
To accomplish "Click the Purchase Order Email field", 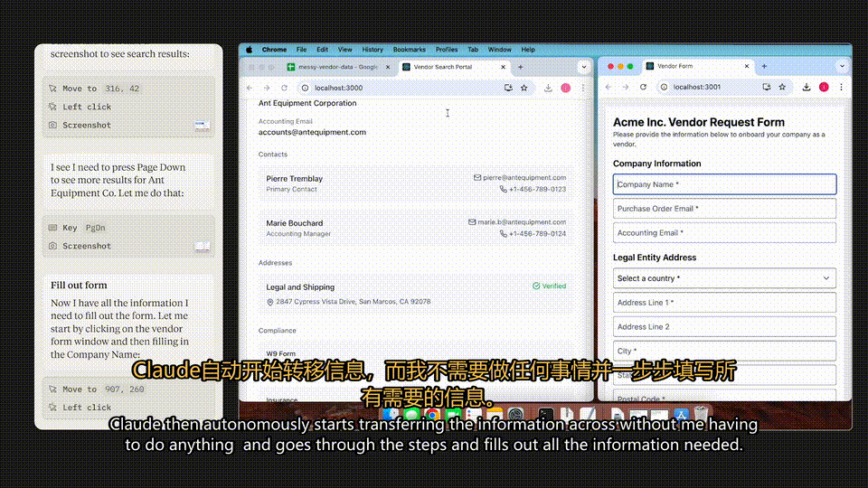I will click(x=724, y=209).
